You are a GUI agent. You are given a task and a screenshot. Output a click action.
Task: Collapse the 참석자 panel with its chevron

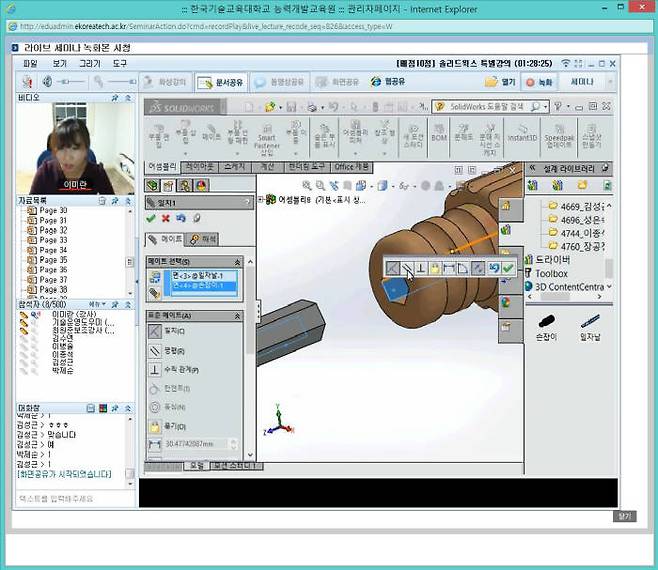pos(128,304)
